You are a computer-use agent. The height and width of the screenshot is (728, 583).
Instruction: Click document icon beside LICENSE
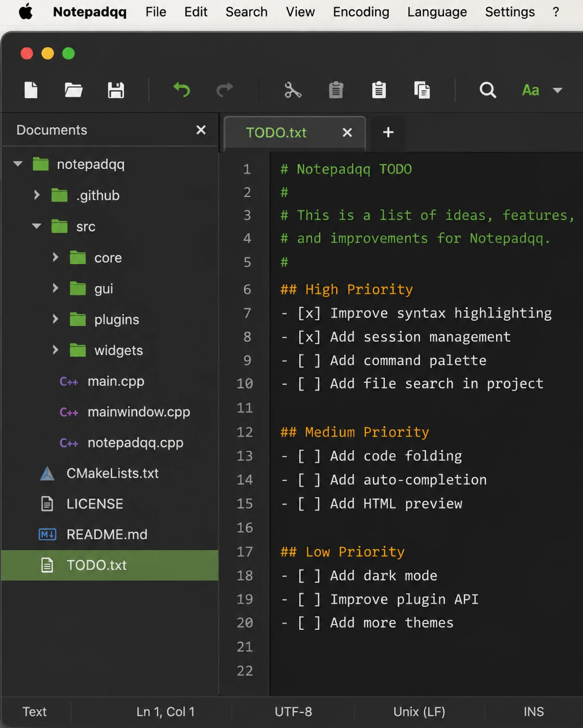coord(47,504)
